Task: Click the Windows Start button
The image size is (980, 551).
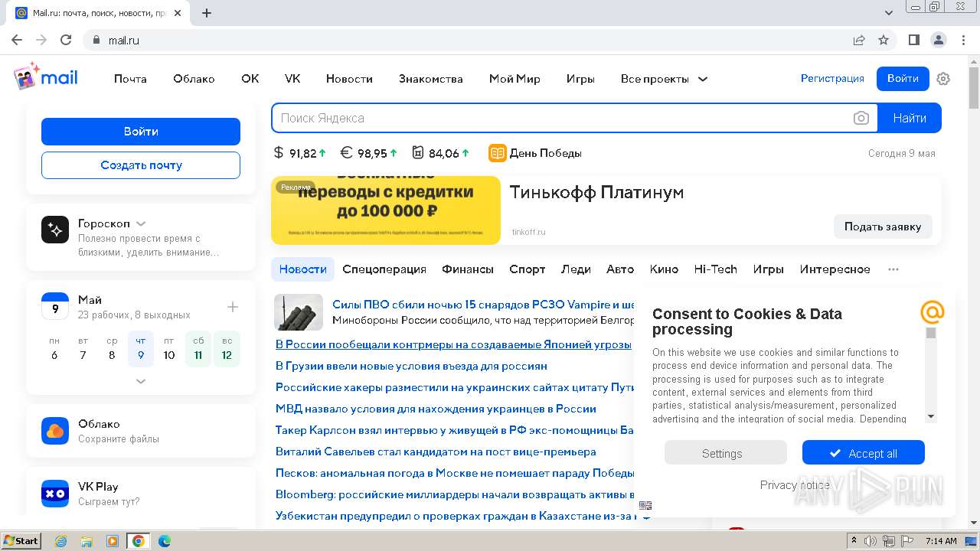Action: 21,541
